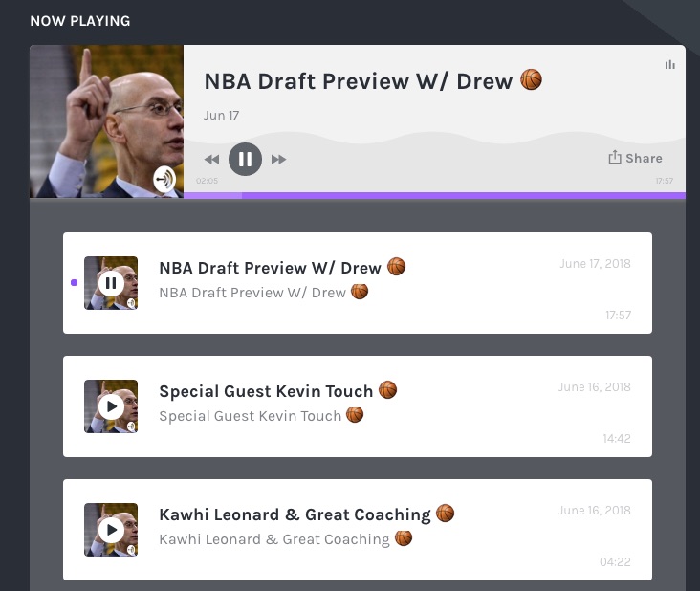Click the Anchor logo badge on cover art

point(164,179)
